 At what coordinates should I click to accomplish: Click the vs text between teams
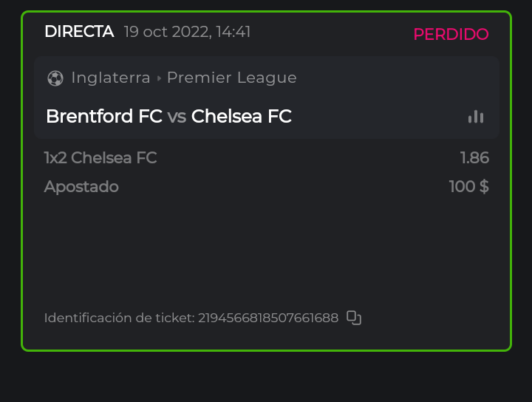pyautogui.click(x=177, y=117)
